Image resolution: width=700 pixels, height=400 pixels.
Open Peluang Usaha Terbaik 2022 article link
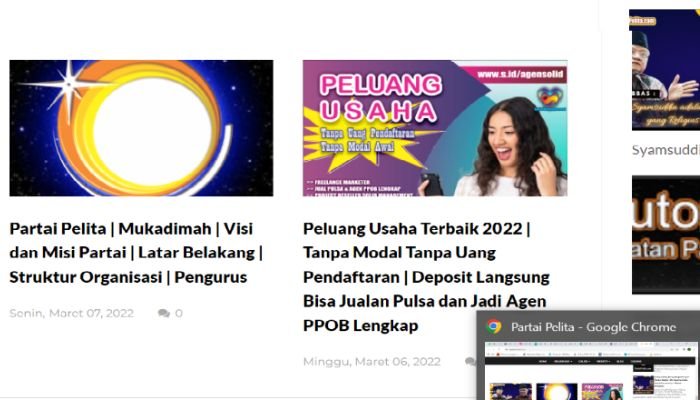click(426, 277)
